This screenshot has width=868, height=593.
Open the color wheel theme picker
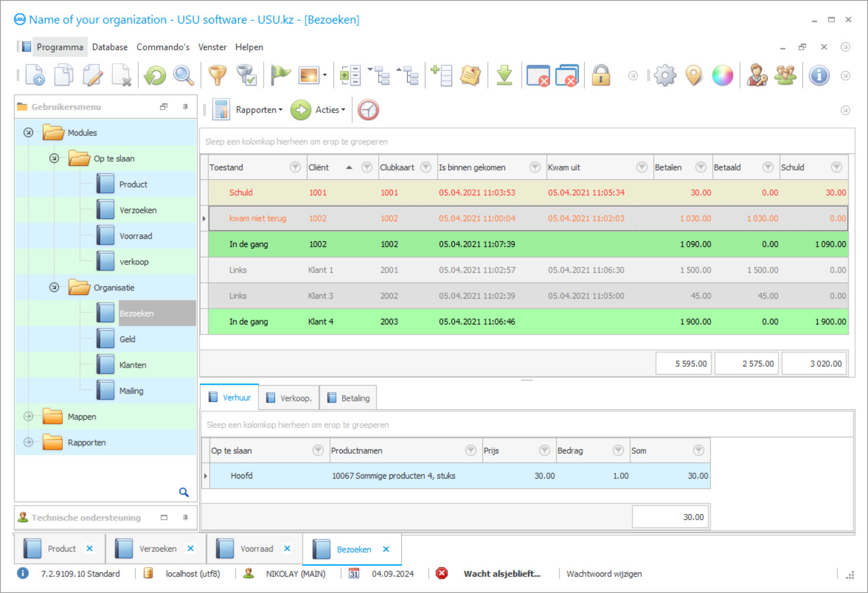point(722,76)
